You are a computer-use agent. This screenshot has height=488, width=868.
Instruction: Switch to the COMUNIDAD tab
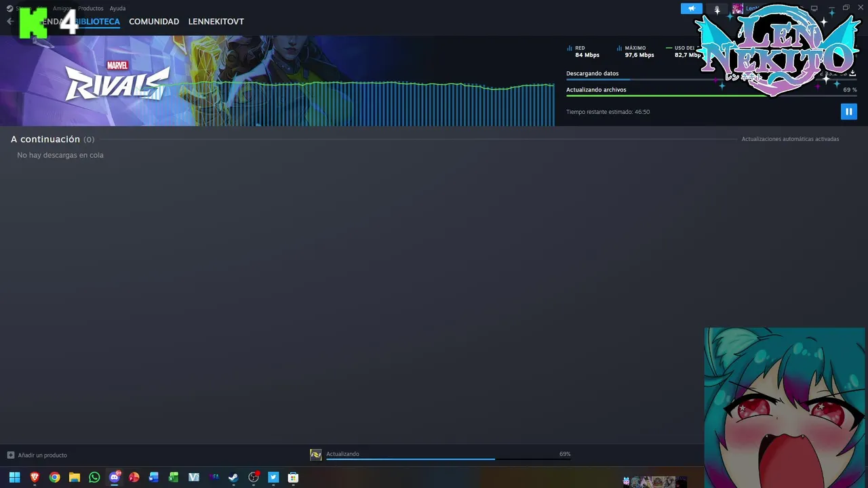[x=154, y=22]
